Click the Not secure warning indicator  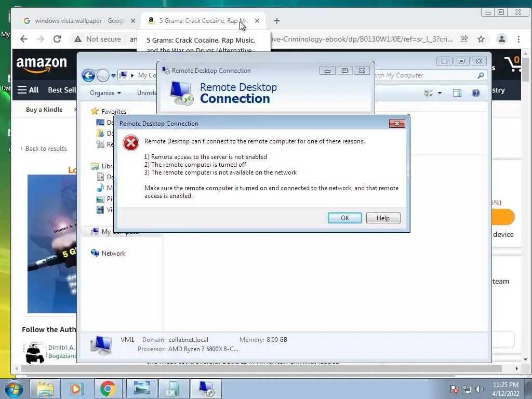click(x=97, y=39)
